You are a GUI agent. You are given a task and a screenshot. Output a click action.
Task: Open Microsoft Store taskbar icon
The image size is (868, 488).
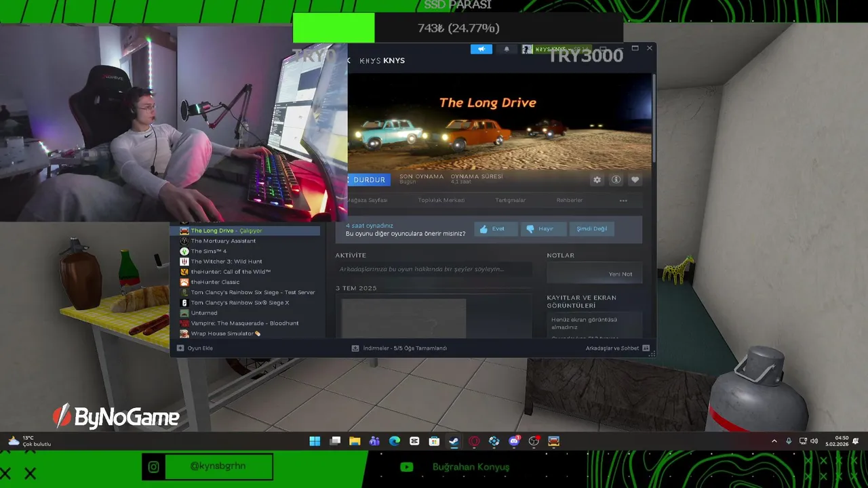(434, 441)
